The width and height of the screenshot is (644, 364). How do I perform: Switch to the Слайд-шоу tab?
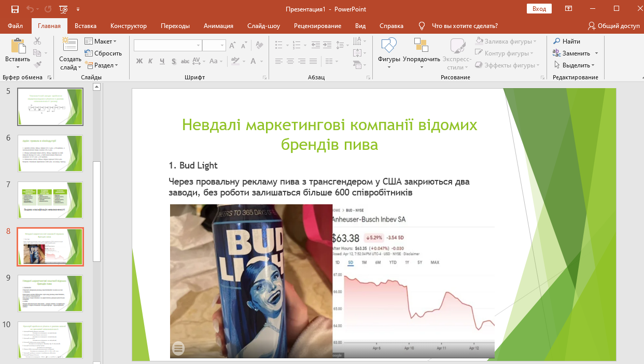pyautogui.click(x=263, y=26)
